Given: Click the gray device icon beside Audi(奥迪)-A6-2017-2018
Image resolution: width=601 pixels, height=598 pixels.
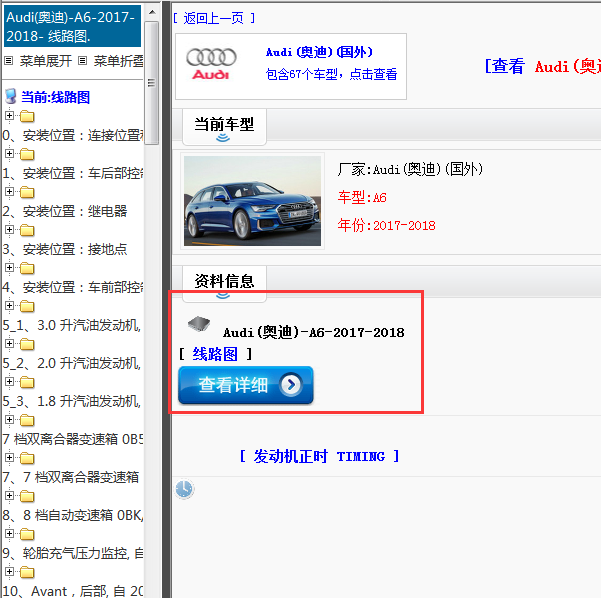Looking at the screenshot, I should coord(199,324).
